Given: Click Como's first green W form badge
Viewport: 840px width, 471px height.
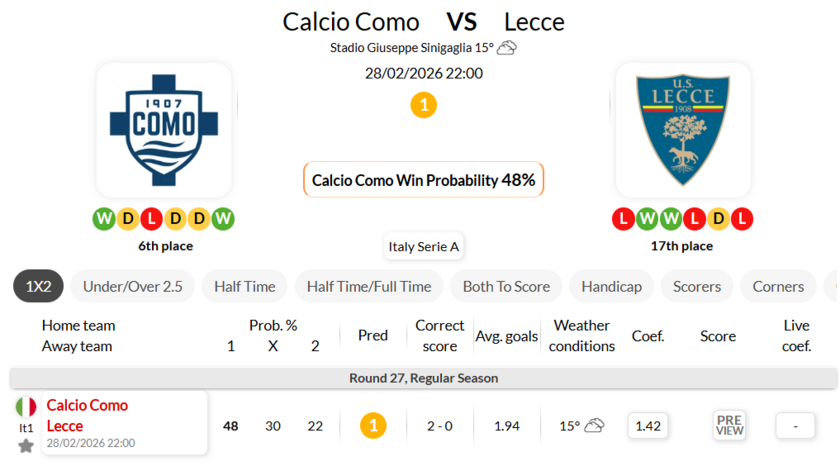Looking at the screenshot, I should (105, 218).
